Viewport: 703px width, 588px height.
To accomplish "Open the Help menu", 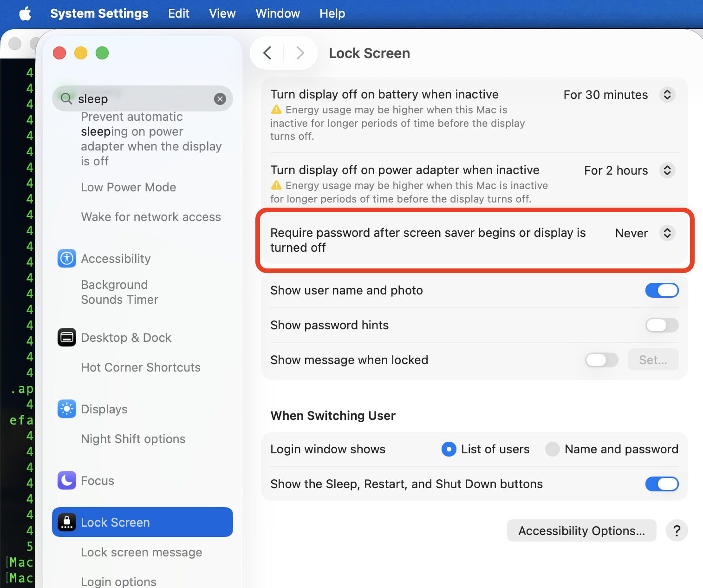I will point(332,13).
